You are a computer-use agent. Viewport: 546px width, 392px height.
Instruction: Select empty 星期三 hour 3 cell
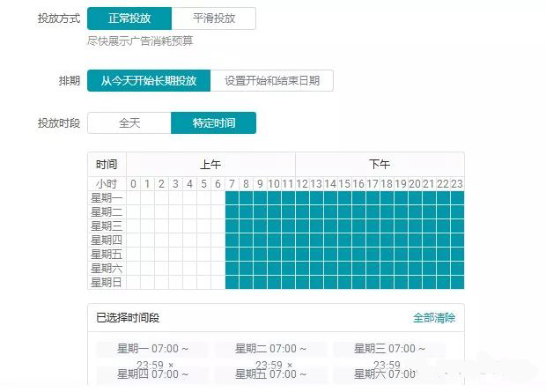[175, 226]
